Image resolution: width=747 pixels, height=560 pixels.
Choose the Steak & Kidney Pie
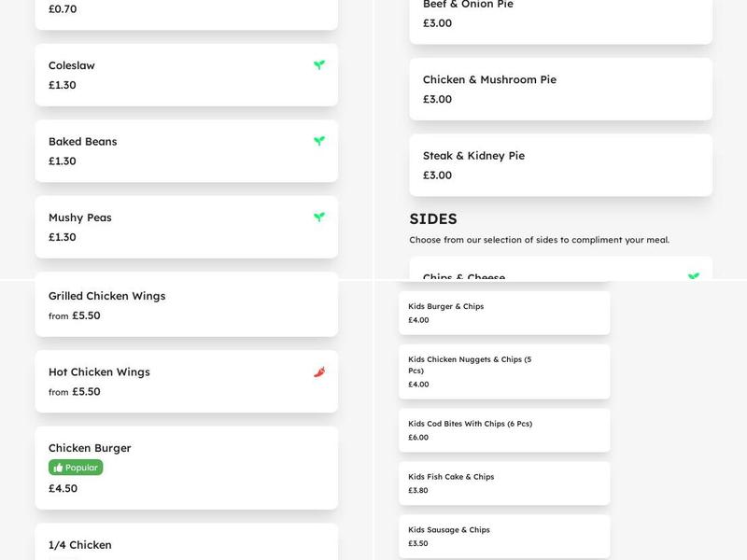(559, 164)
